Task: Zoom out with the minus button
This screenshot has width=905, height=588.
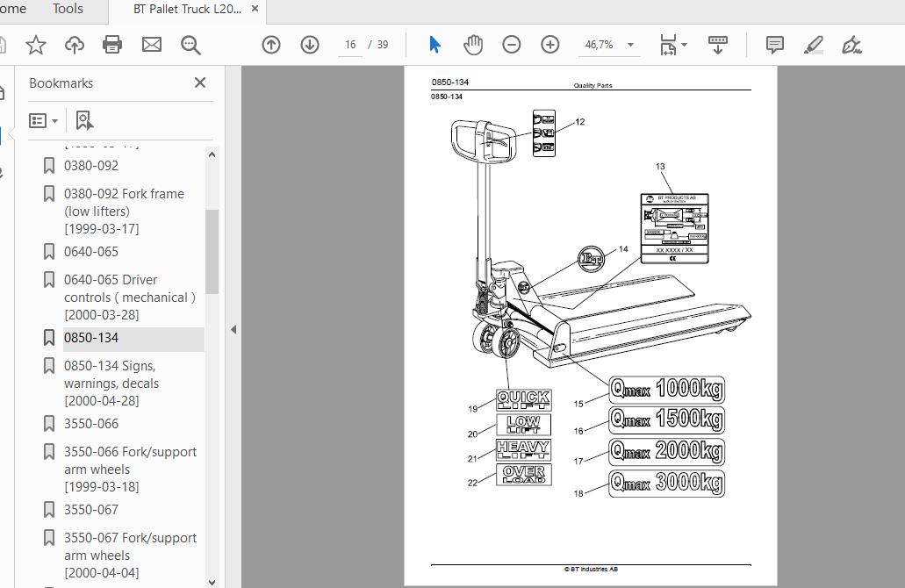Action: click(x=512, y=45)
